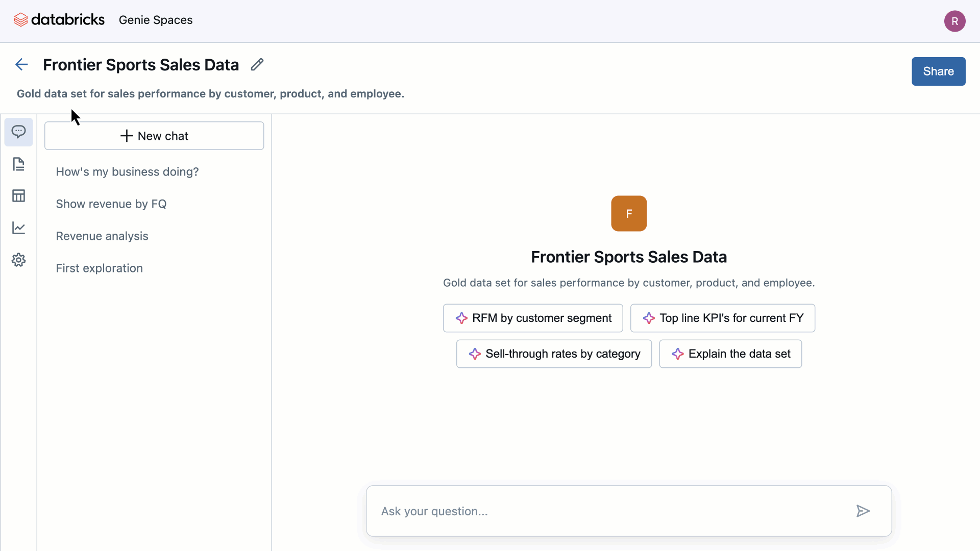Click the Share button
Image resolution: width=980 pixels, height=551 pixels.
pos(938,70)
